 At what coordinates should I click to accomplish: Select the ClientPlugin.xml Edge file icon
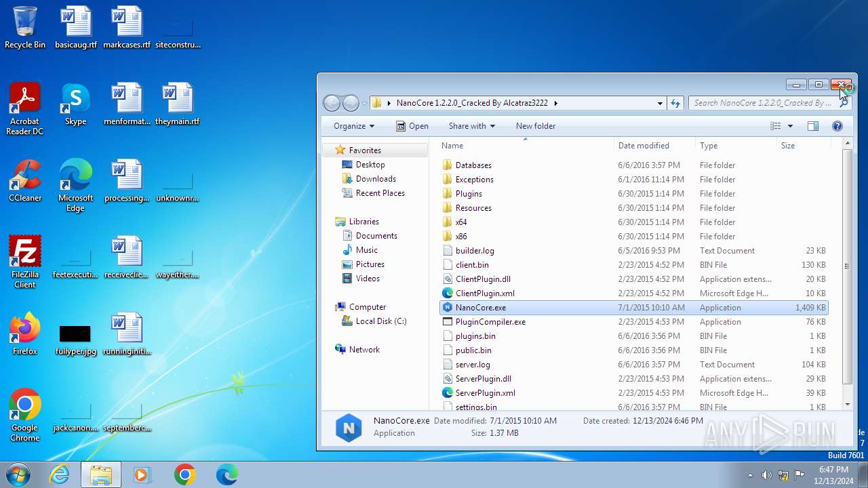pyautogui.click(x=447, y=293)
